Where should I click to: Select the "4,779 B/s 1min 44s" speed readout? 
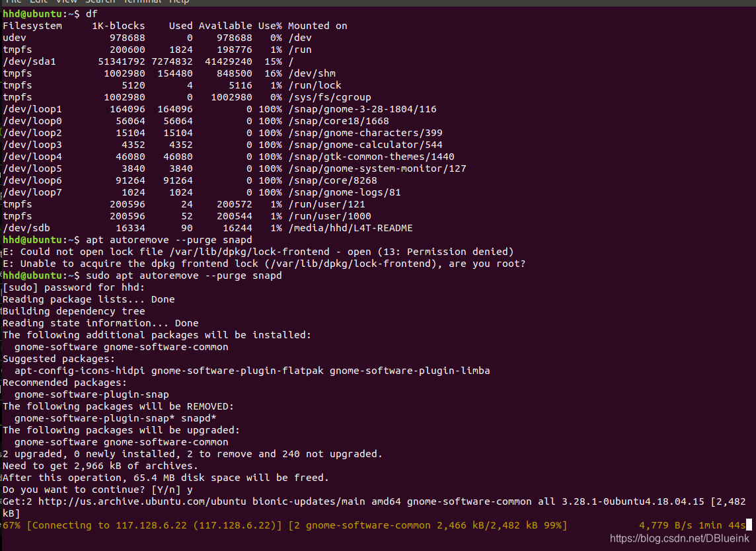(x=693, y=525)
